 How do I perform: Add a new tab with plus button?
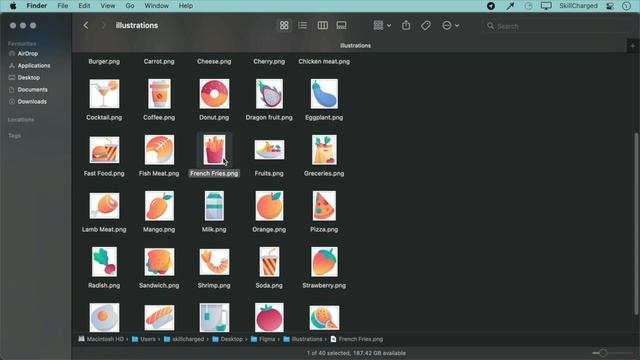[x=633, y=46]
